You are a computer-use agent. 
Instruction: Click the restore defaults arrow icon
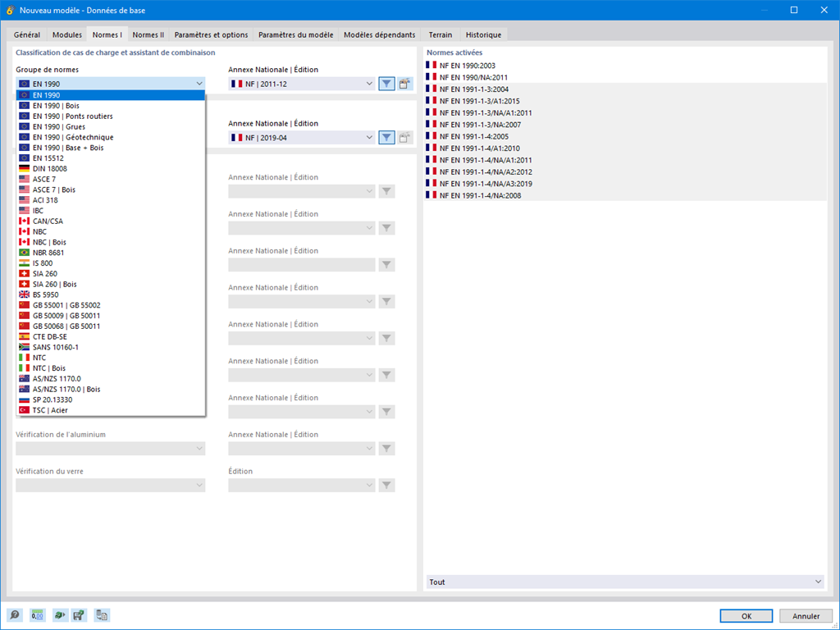click(x=60, y=615)
